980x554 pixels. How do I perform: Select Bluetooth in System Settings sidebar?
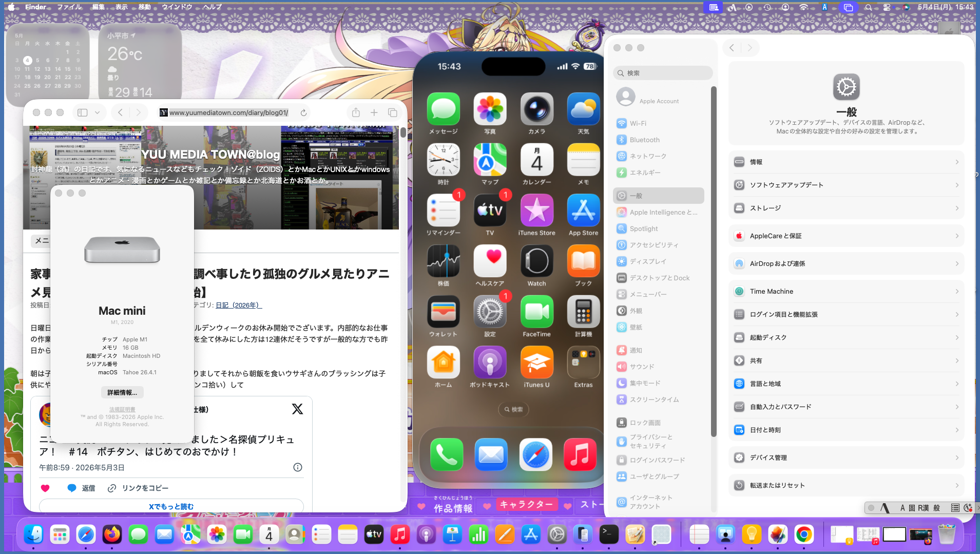click(x=658, y=140)
